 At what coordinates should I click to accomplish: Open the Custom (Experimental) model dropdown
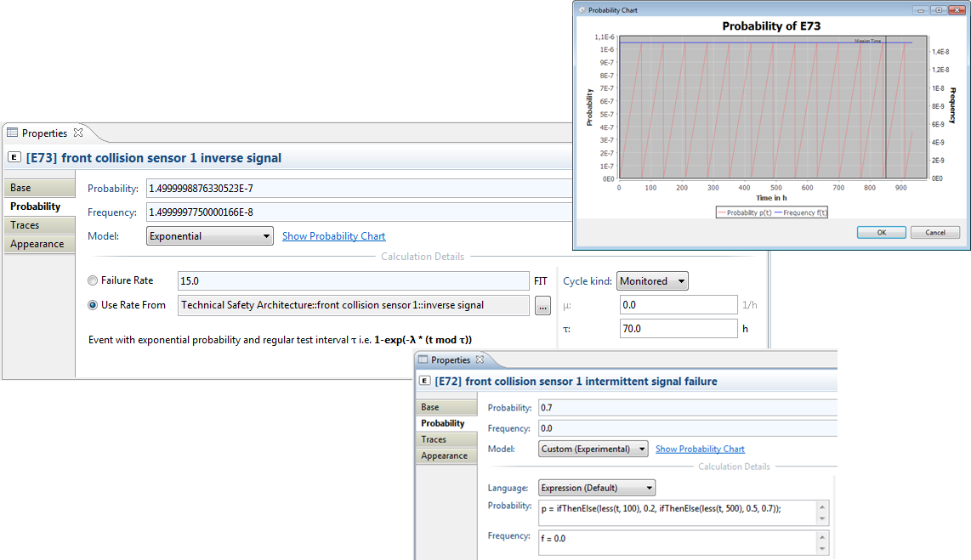tap(593, 449)
